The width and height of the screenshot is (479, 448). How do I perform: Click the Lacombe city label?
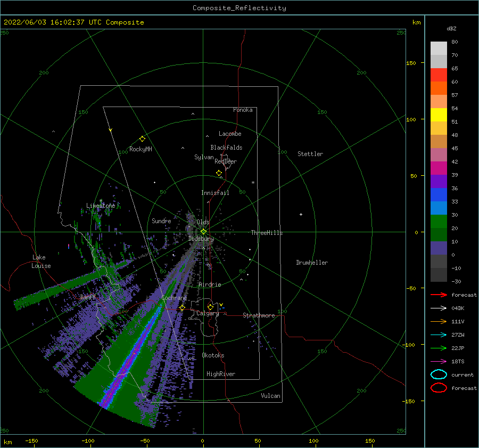tap(230, 134)
